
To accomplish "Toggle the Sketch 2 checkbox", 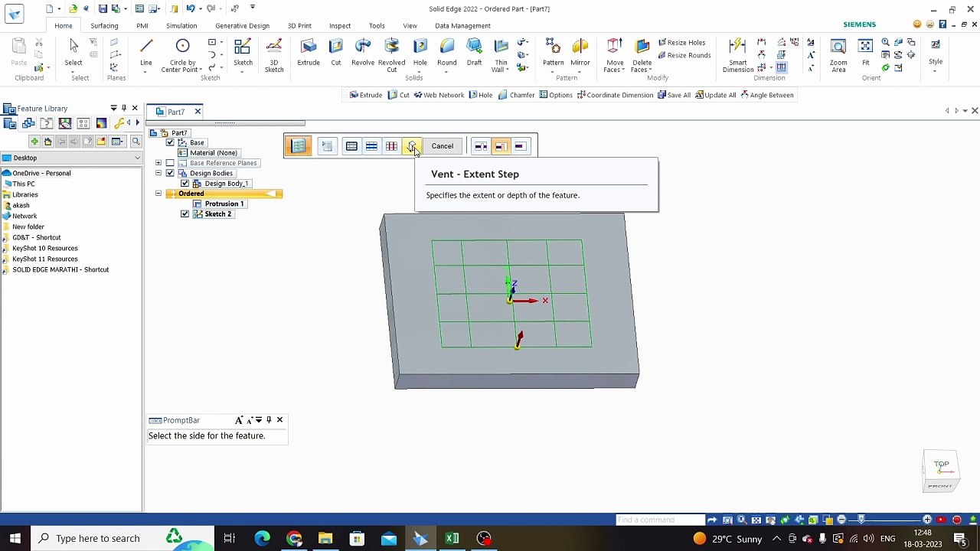I will pos(185,214).
